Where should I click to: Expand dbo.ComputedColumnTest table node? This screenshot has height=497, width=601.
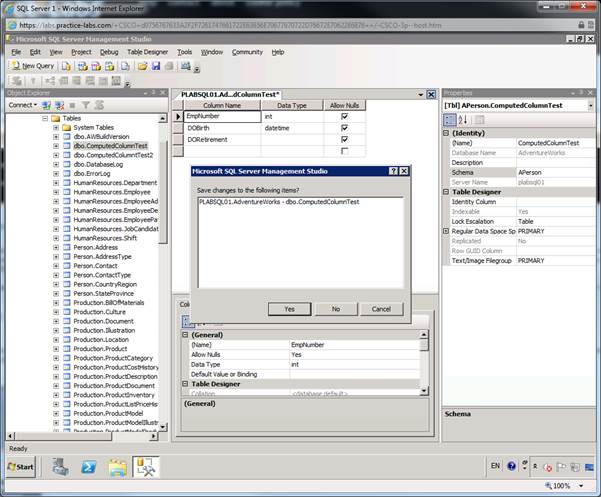[56, 146]
